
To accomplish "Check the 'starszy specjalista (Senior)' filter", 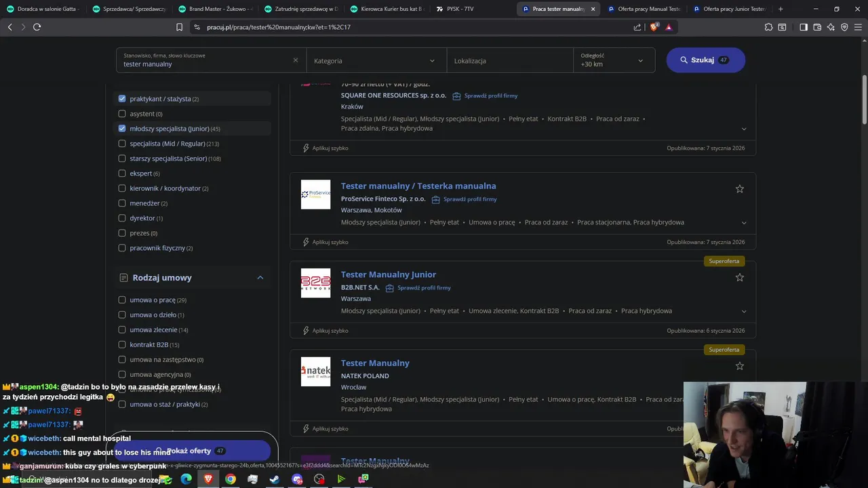I will [x=122, y=159].
